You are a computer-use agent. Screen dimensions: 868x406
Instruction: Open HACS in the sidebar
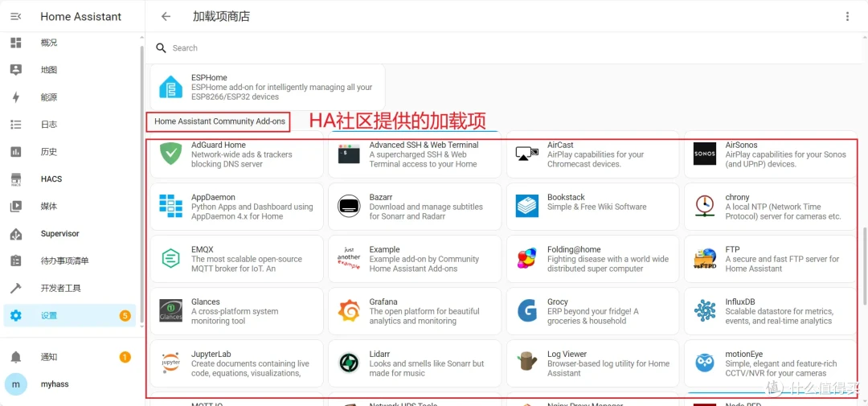pyautogui.click(x=70, y=179)
